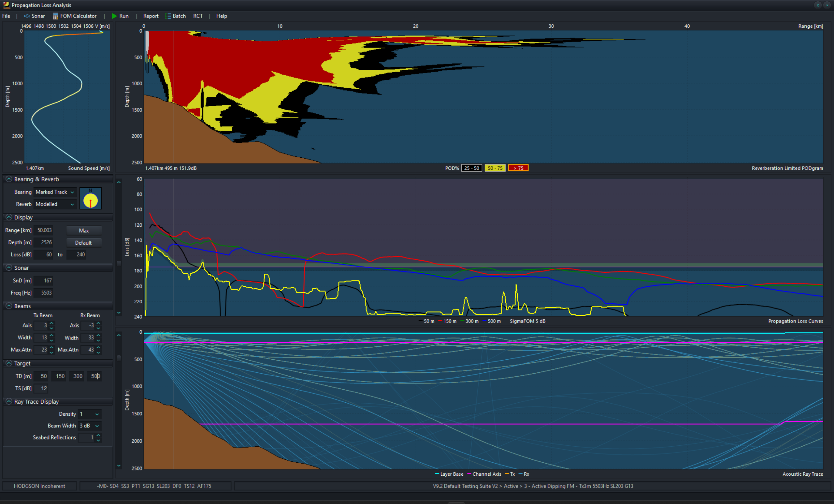Collapse the Sonar settings section
The image size is (834, 504).
click(9, 268)
